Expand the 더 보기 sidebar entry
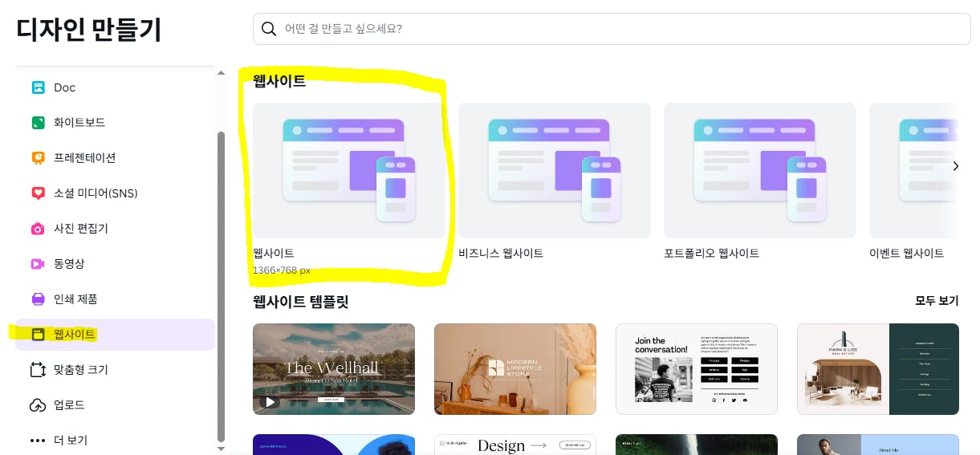The image size is (980, 455). click(115, 441)
